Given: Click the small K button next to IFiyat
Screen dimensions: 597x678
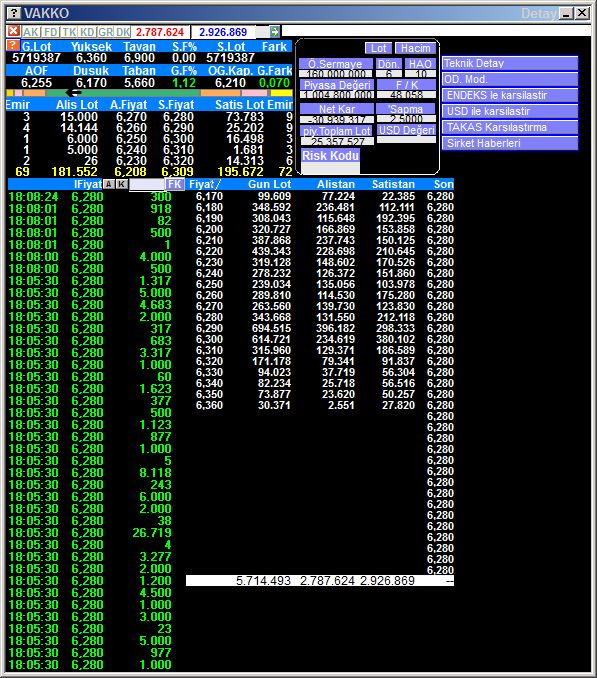Looking at the screenshot, I should click(121, 184).
